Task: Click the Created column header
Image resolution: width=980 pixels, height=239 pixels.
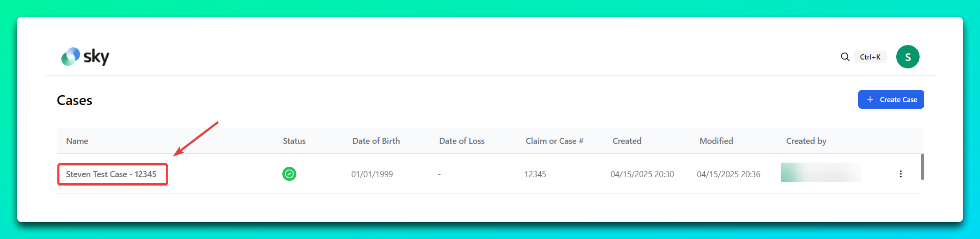Action: coord(627,141)
